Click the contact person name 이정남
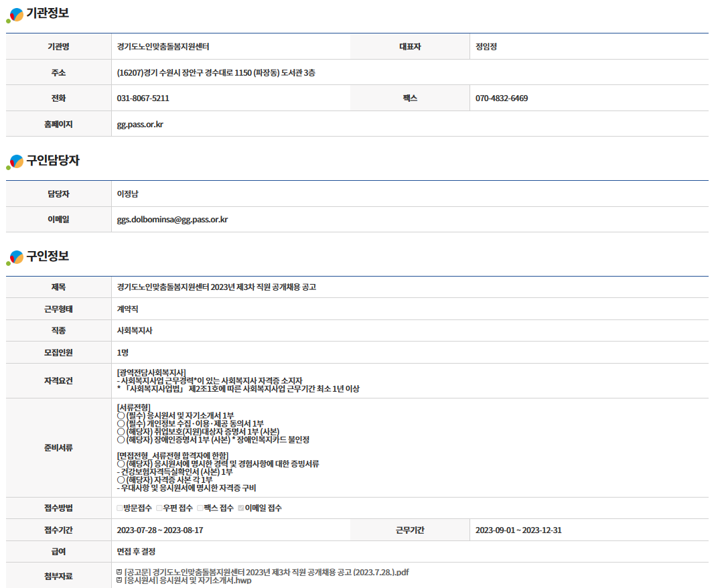The width and height of the screenshot is (722, 588). pyautogui.click(x=127, y=194)
